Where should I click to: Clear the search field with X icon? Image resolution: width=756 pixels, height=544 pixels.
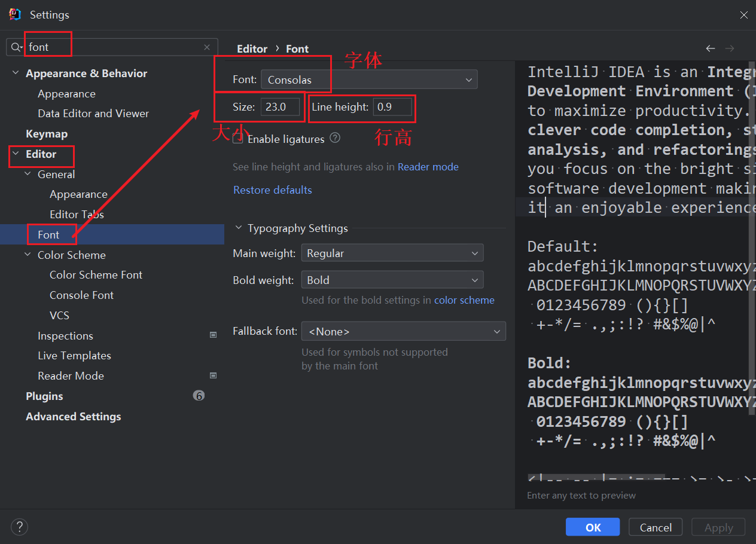(207, 47)
